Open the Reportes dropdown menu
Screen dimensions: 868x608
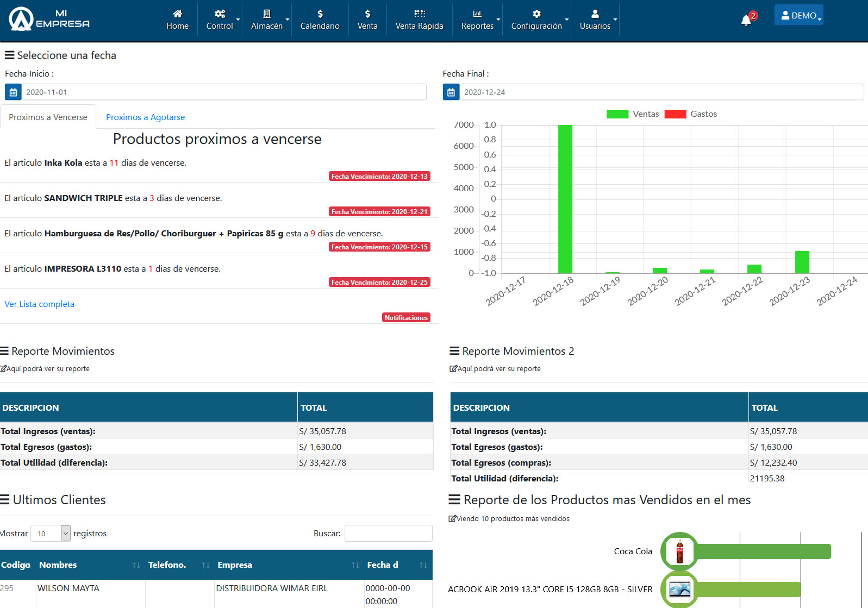point(478,20)
